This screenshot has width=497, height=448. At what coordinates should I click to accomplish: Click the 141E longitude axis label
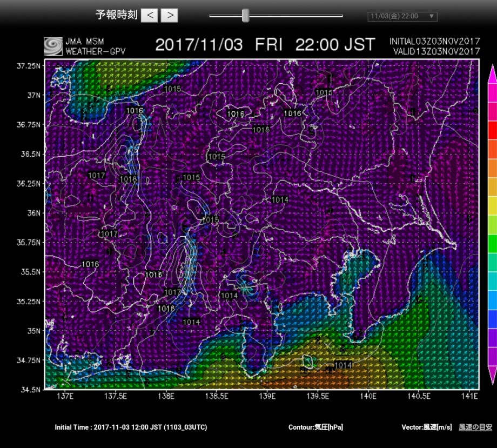[469, 396]
